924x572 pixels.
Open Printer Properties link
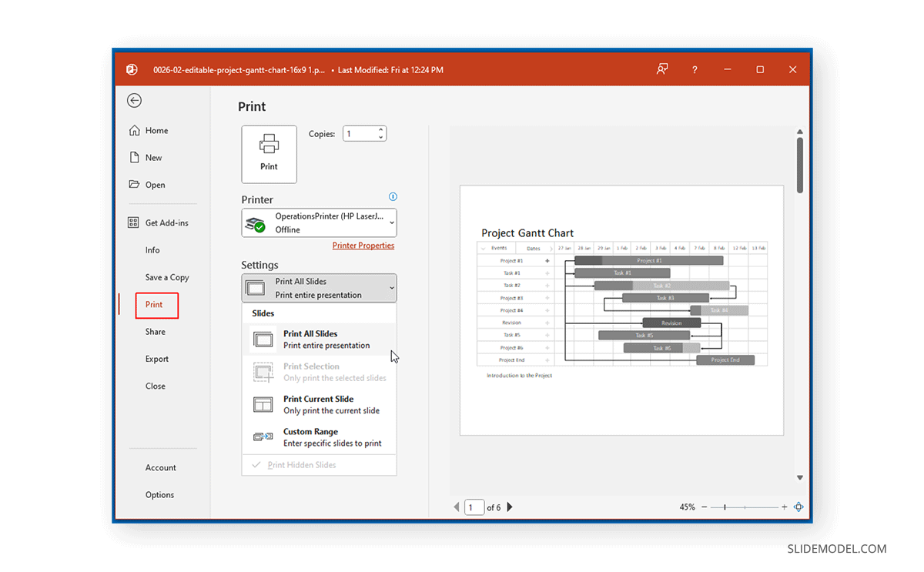pos(363,246)
